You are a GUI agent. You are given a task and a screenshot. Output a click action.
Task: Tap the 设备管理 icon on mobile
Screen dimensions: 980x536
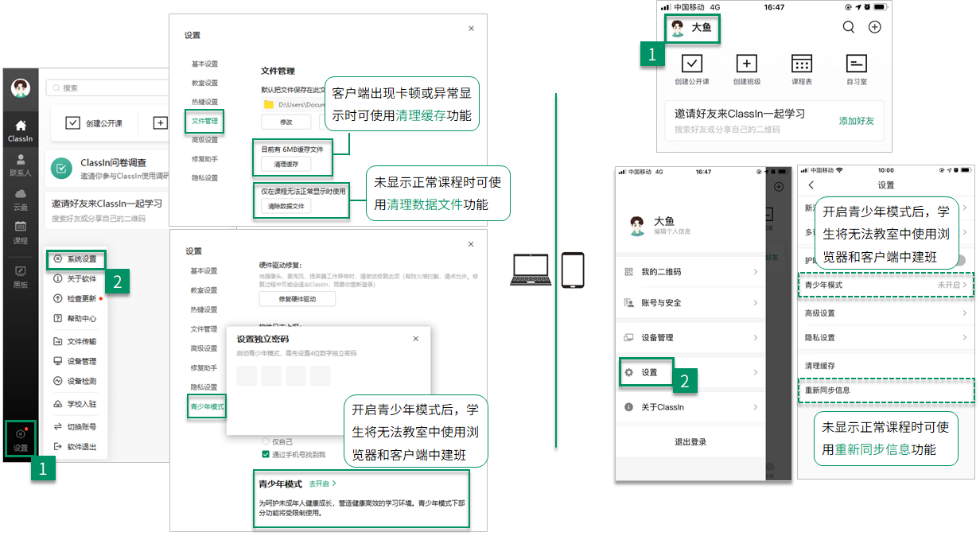click(628, 337)
